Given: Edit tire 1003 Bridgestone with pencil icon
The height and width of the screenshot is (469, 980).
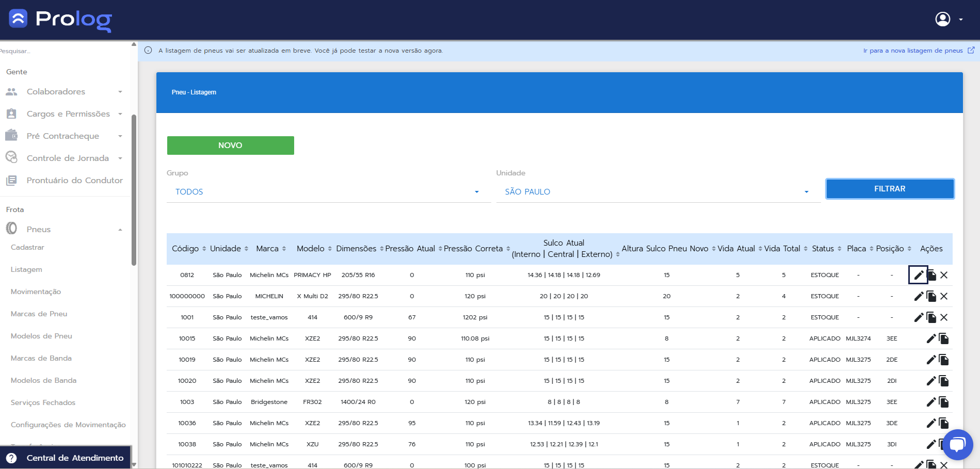Looking at the screenshot, I should coord(931,402).
